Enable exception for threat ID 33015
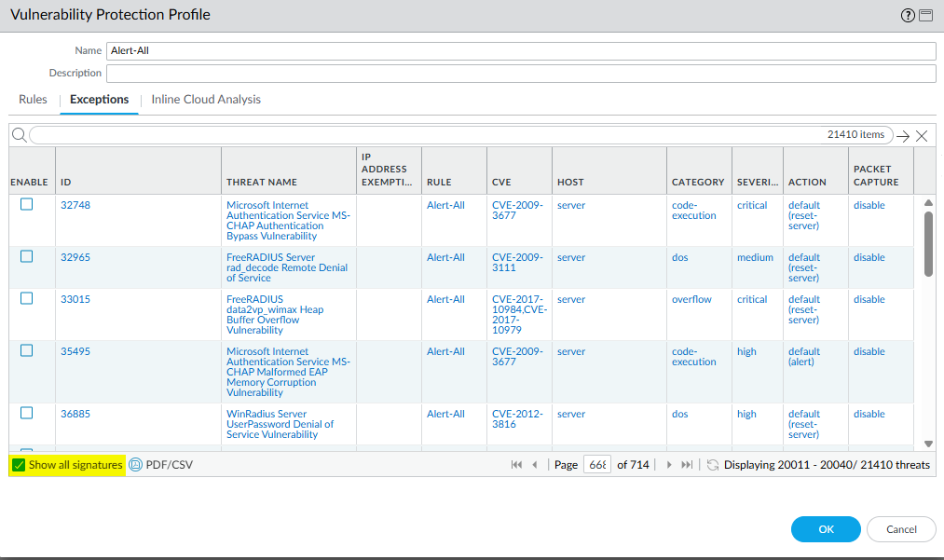This screenshot has width=944, height=560. [x=27, y=299]
